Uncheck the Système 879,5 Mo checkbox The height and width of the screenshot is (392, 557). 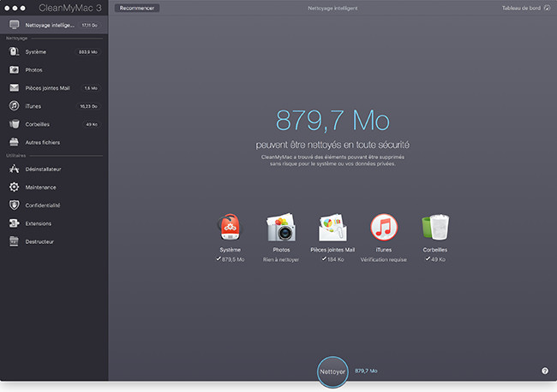click(219, 259)
